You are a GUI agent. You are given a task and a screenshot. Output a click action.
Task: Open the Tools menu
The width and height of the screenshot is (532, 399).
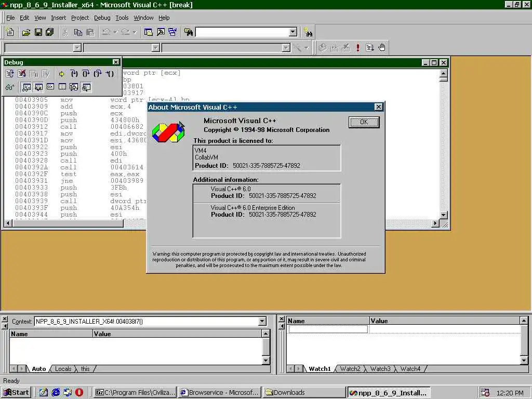(122, 18)
